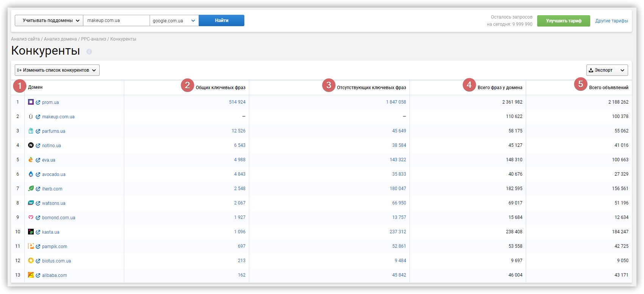Click the kasta.ua favicon
644x294 pixels.
tap(31, 232)
